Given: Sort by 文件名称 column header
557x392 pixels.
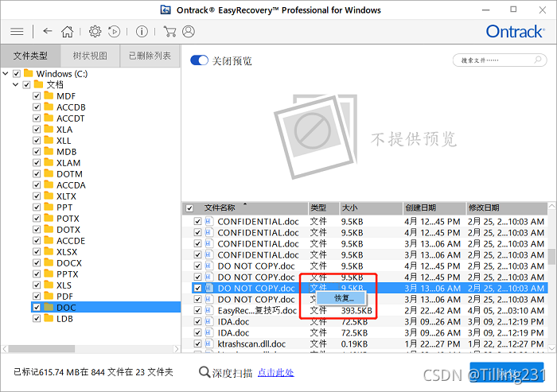Looking at the screenshot, I should pyautogui.click(x=245, y=208).
